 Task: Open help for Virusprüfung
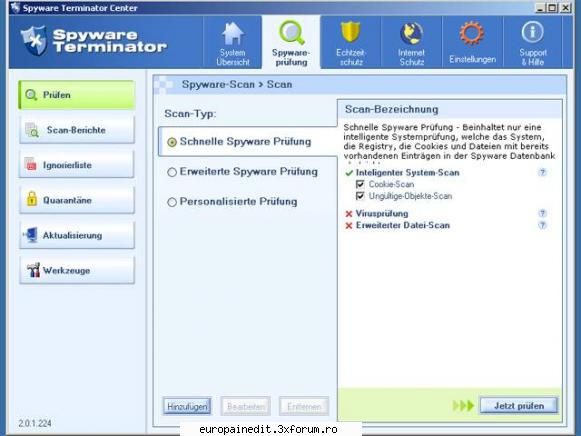click(x=542, y=213)
